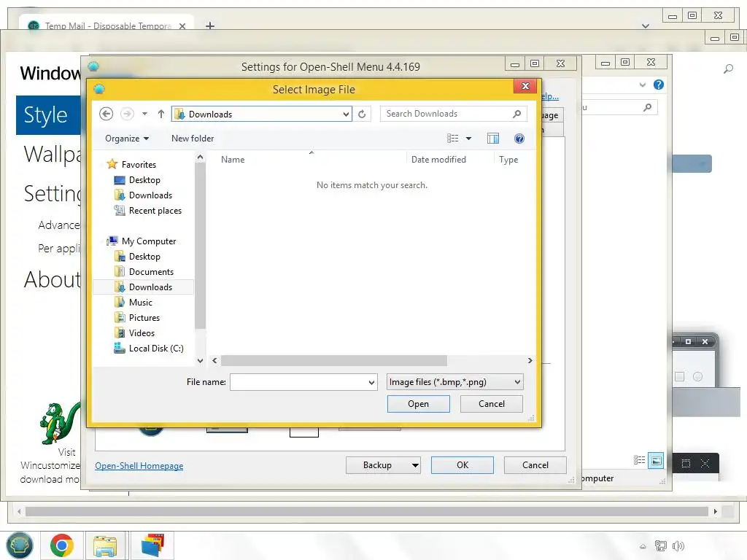Sort by Date modified column header
The width and height of the screenshot is (747, 560).
[438, 160]
